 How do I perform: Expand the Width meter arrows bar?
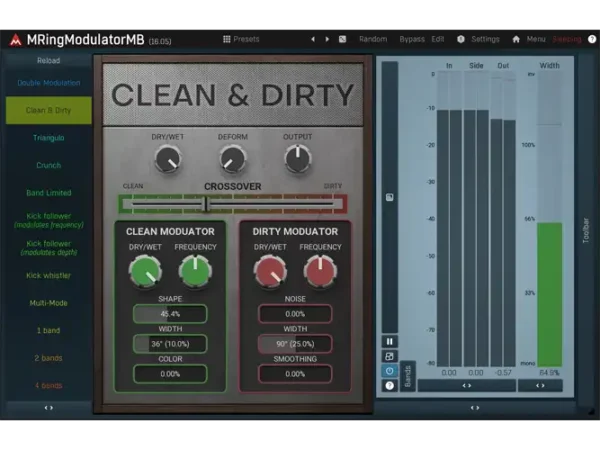[x=540, y=386]
